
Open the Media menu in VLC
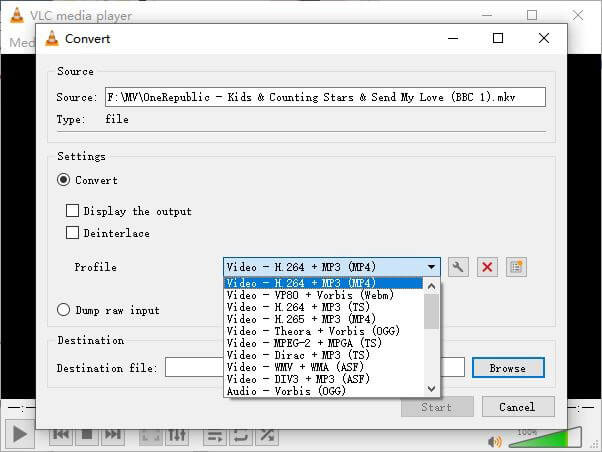click(x=21, y=42)
